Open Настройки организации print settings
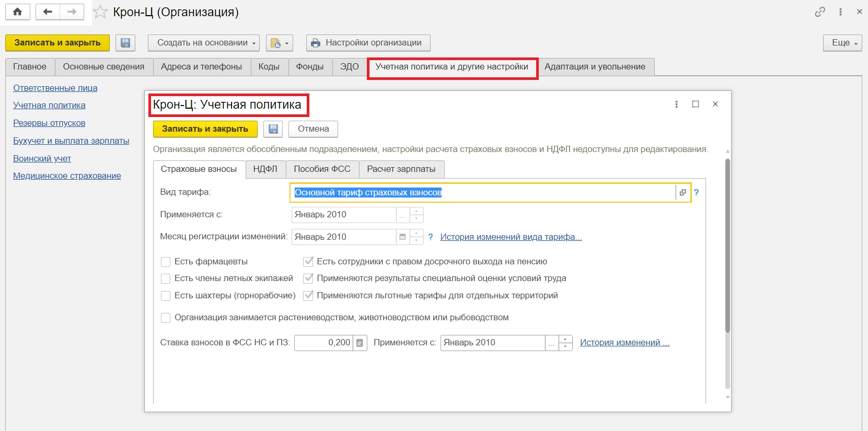Image resolution: width=868 pixels, height=431 pixels. [368, 43]
